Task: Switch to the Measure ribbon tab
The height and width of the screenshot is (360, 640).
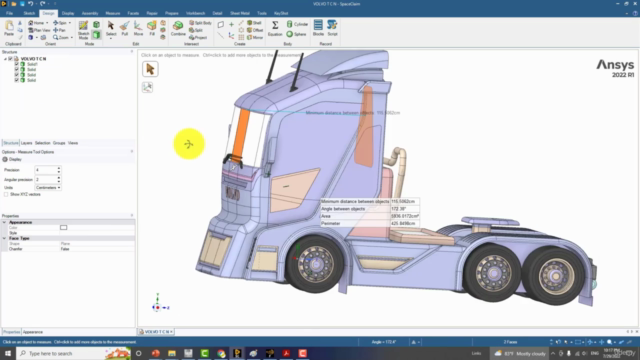Action: coord(113,13)
